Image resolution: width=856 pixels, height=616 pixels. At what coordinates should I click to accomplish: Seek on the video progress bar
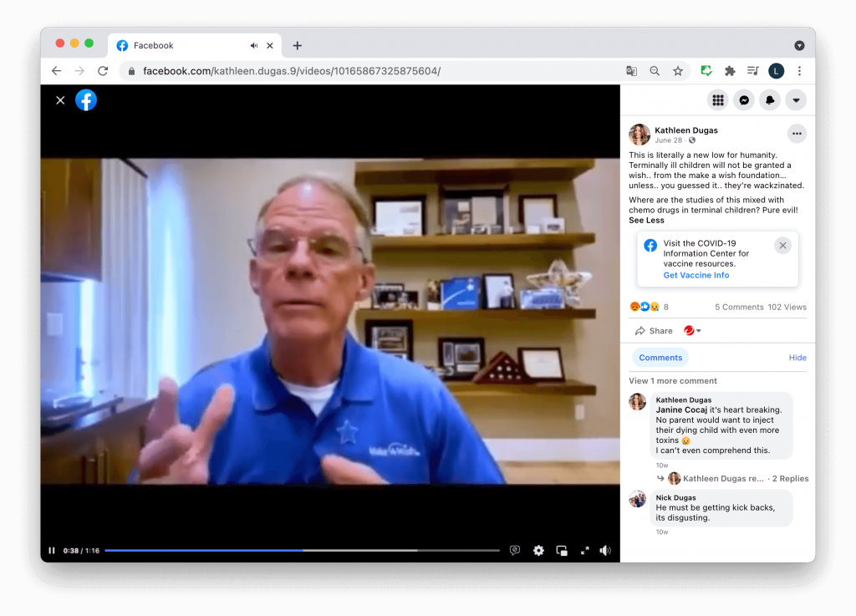point(301,550)
